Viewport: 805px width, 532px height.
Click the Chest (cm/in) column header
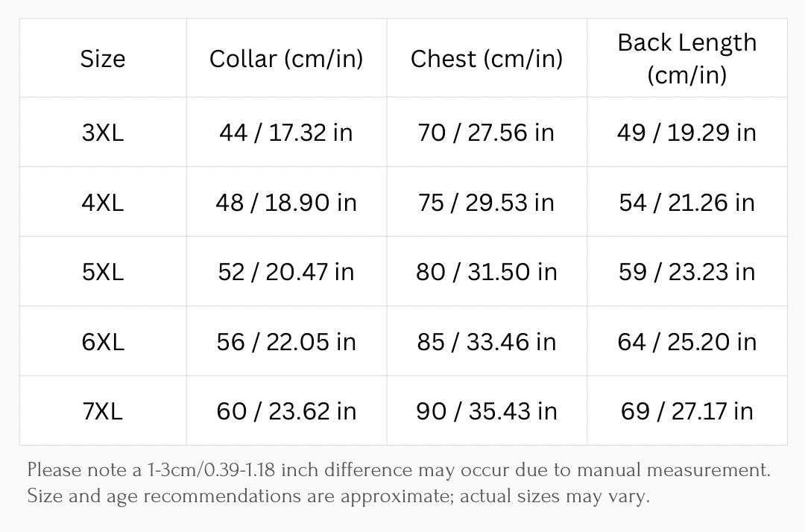[487, 58]
